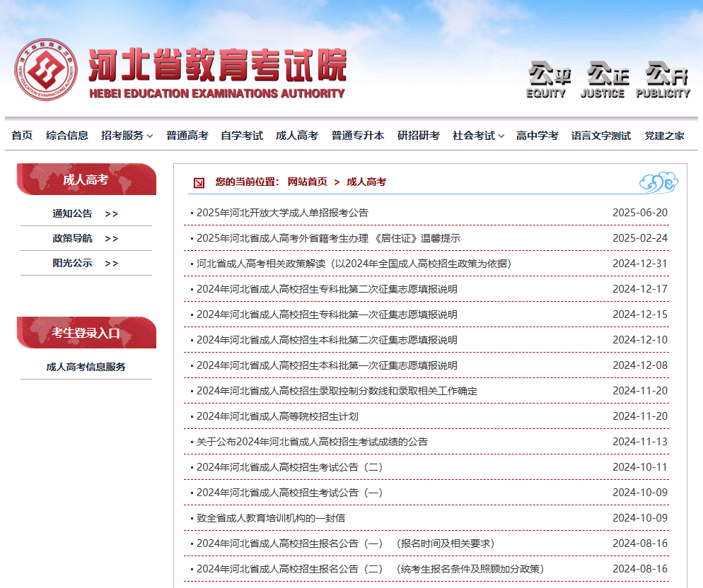This screenshot has width=703, height=588.
Task: Open 2024年河北省成人高等院校招生计划 announcement
Action: (x=277, y=416)
